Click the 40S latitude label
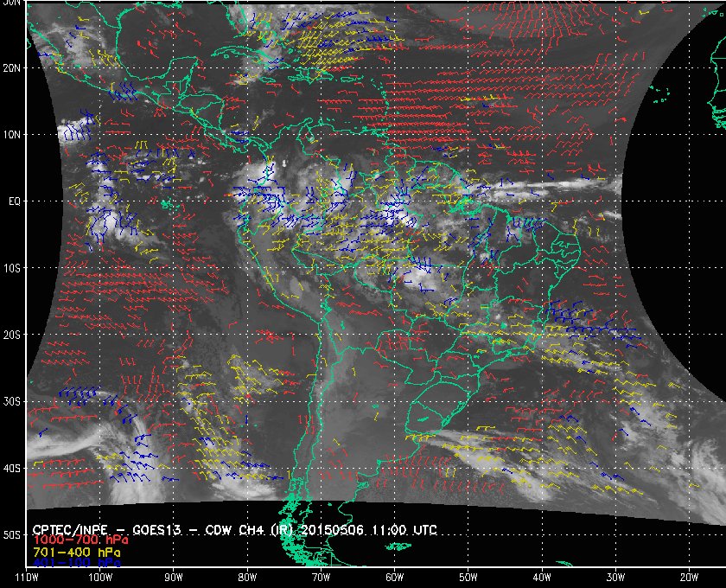The image size is (726, 588). point(11,468)
